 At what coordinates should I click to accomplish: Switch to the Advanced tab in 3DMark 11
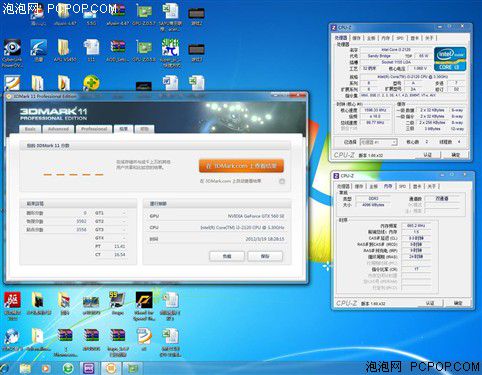point(58,129)
